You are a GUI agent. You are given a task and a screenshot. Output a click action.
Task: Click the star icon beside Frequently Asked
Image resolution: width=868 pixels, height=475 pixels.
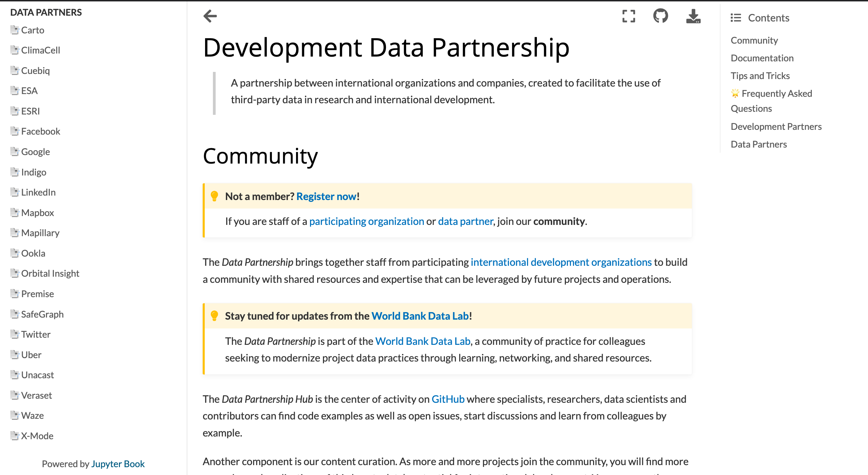[x=735, y=93]
